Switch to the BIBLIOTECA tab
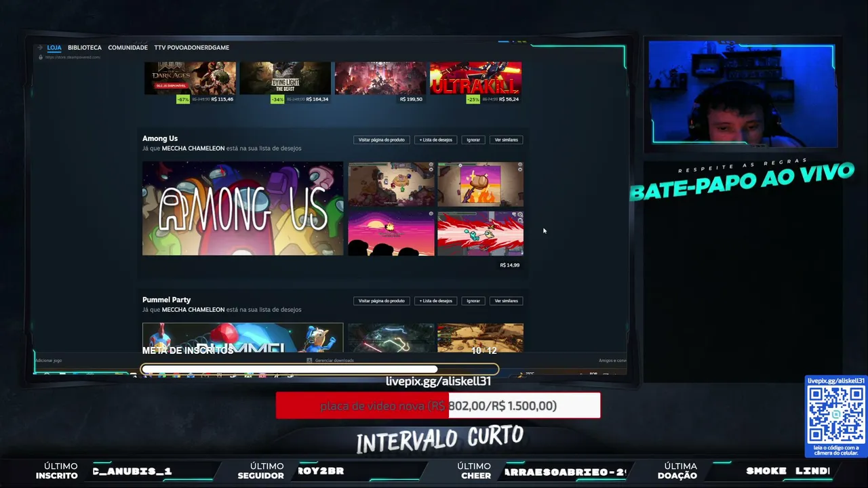The image size is (868, 488). pyautogui.click(x=85, y=47)
